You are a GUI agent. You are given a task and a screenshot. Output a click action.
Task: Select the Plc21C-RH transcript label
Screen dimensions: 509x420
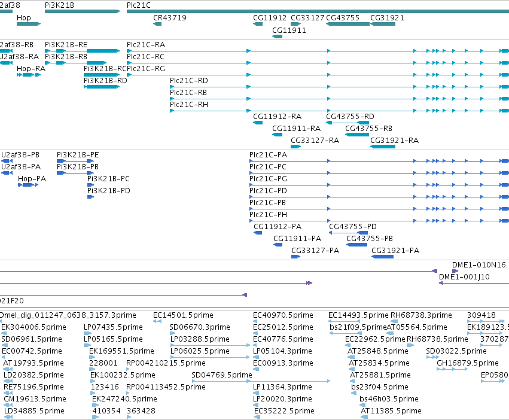tap(189, 105)
